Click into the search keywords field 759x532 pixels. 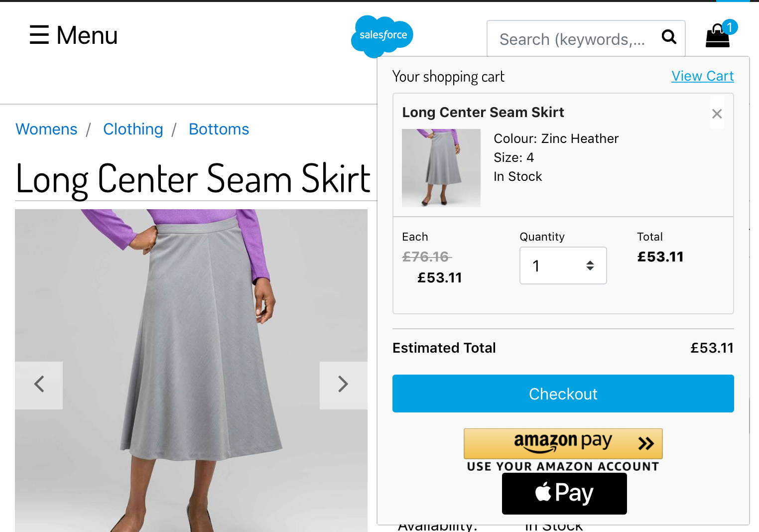click(573, 39)
